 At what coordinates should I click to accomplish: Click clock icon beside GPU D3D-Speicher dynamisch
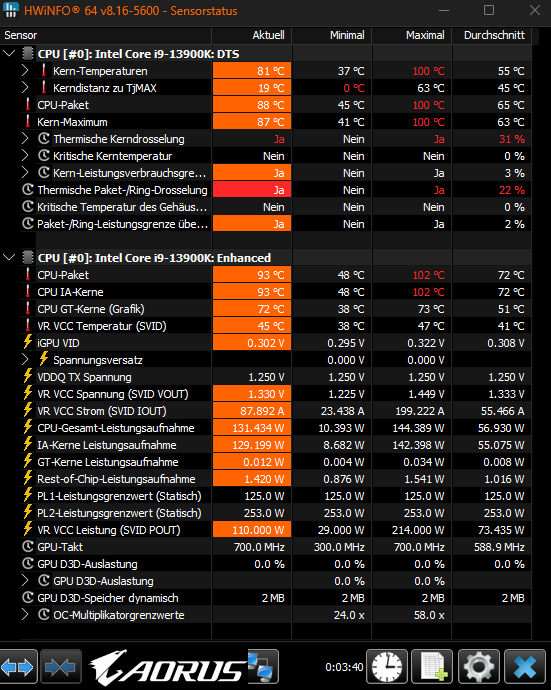tap(28, 598)
